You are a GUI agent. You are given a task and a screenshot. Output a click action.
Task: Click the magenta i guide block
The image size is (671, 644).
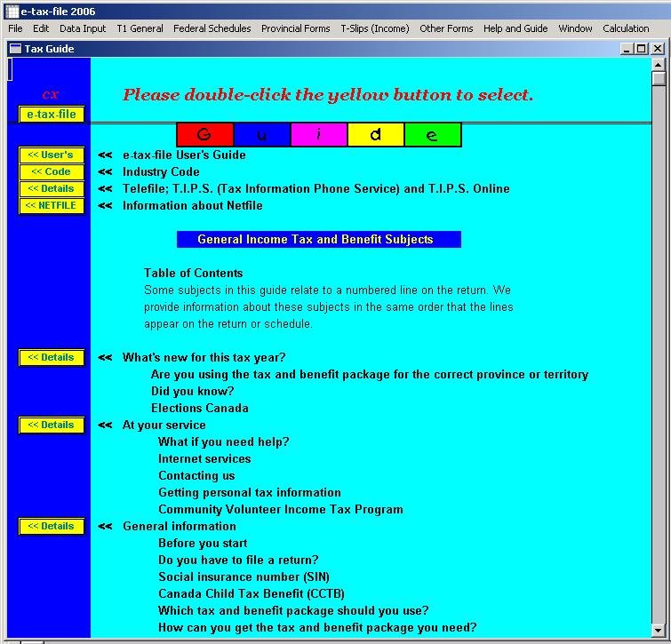coord(318,135)
